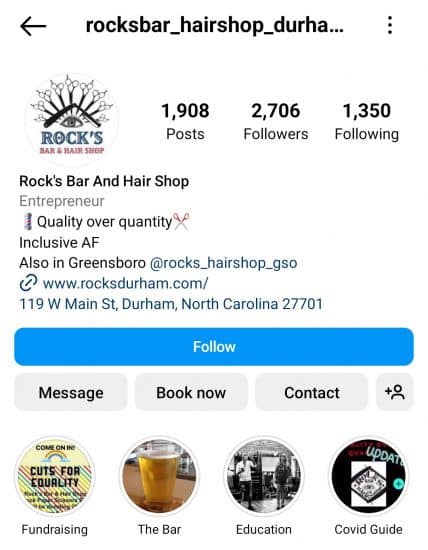This screenshot has height=550, width=428.
Task: Tap the rocksbar_hairshop_durham username title
Action: click(x=215, y=26)
